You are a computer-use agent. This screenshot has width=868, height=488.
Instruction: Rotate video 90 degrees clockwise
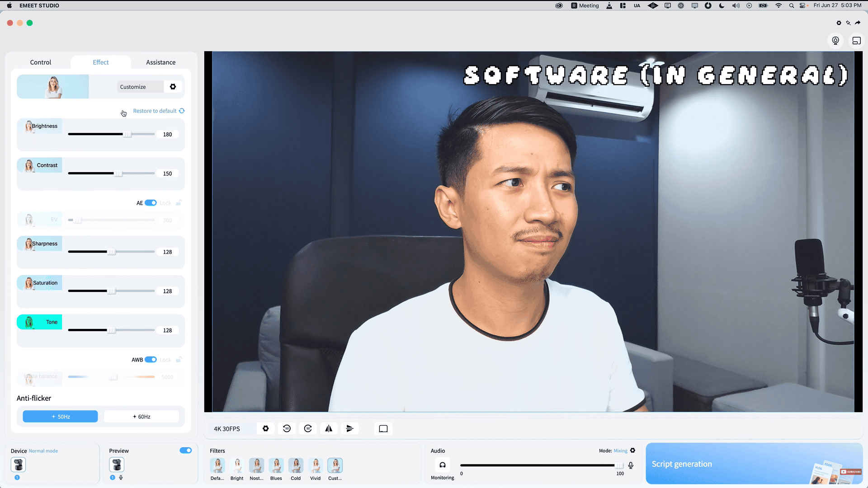tap(308, 428)
